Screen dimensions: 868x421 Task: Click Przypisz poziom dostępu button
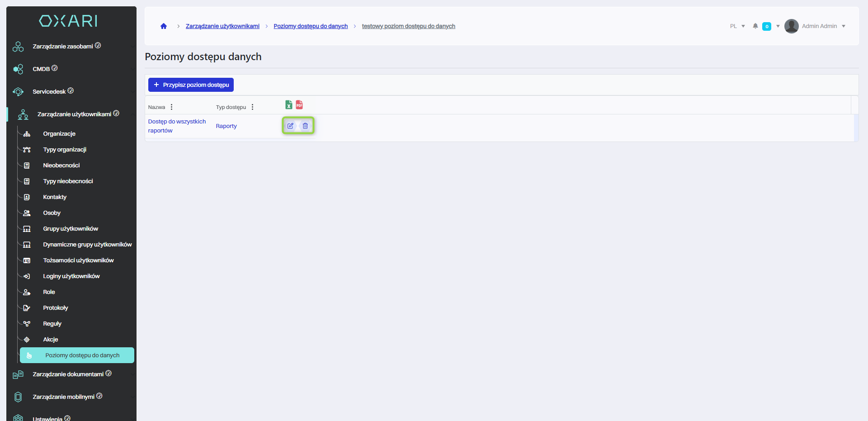[x=191, y=85]
